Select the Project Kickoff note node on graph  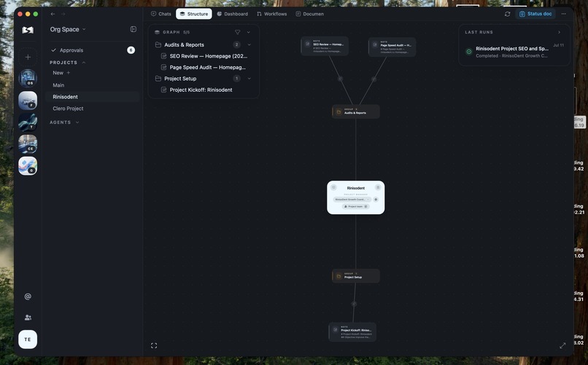coord(352,332)
